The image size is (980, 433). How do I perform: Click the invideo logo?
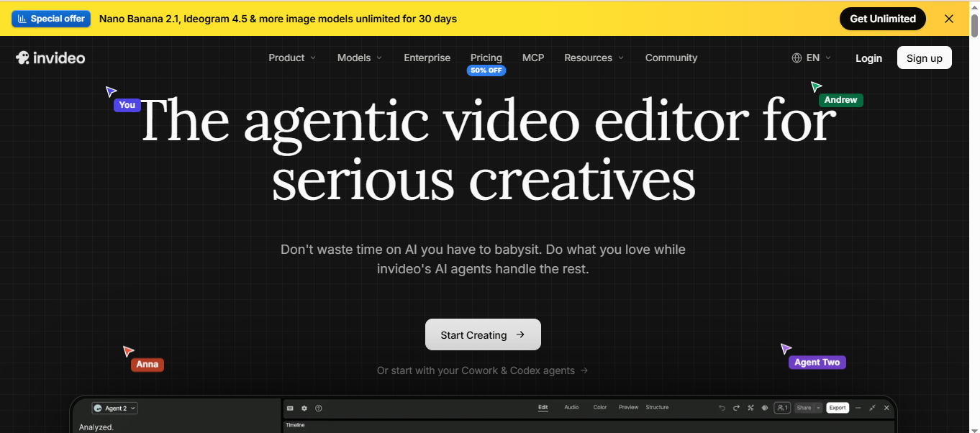click(50, 58)
